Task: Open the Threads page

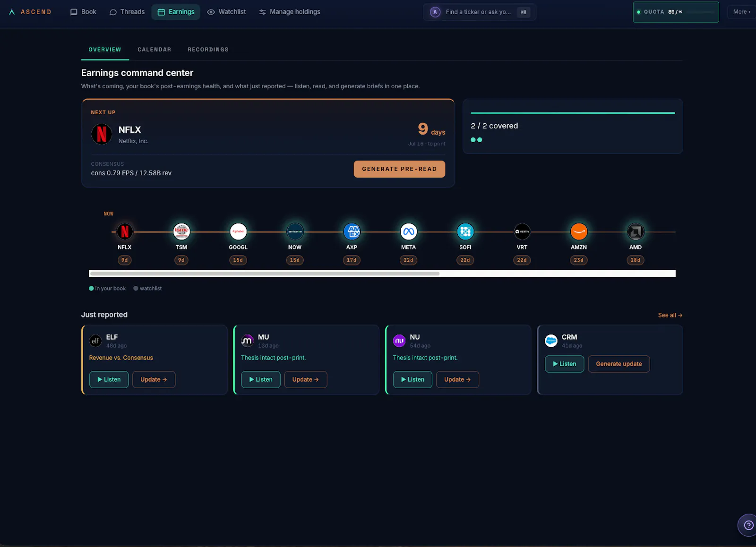Action: pos(127,12)
